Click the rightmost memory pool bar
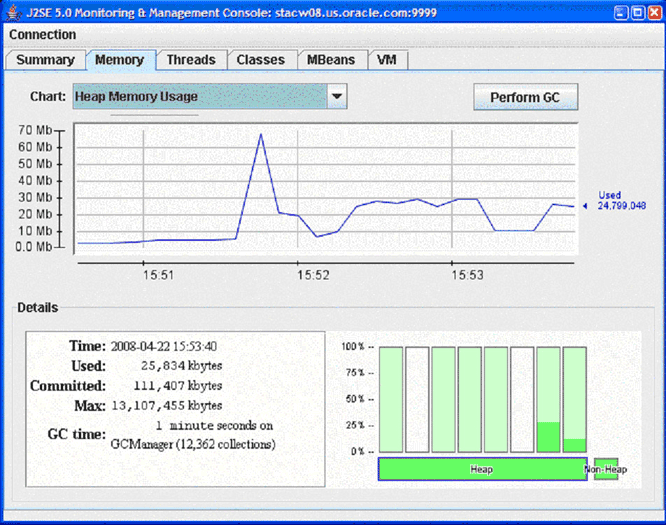 574,399
